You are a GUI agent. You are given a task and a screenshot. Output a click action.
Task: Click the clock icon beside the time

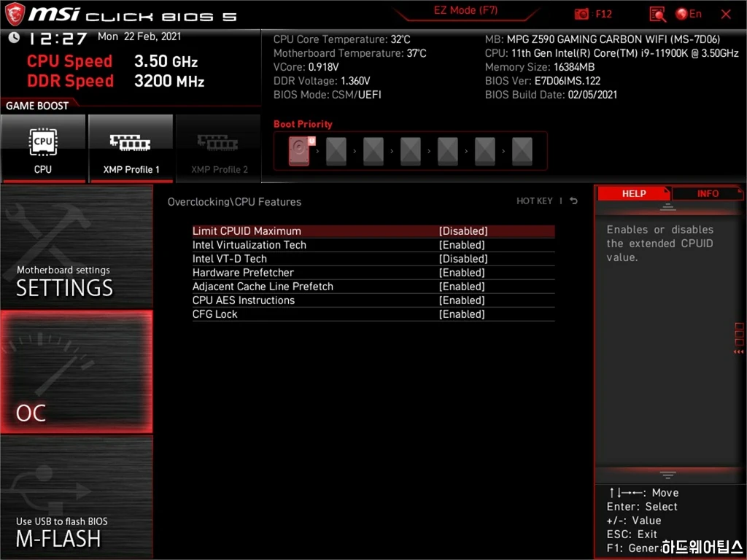click(x=14, y=37)
